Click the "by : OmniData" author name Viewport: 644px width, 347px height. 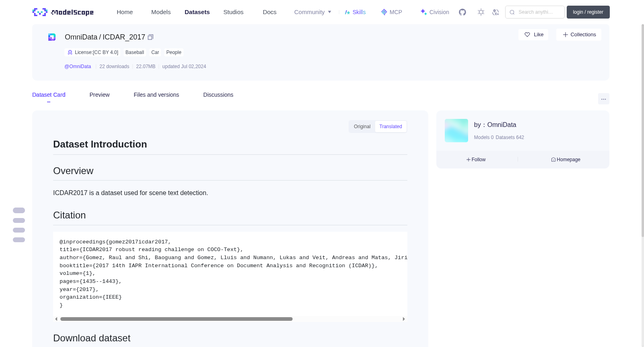tap(495, 125)
